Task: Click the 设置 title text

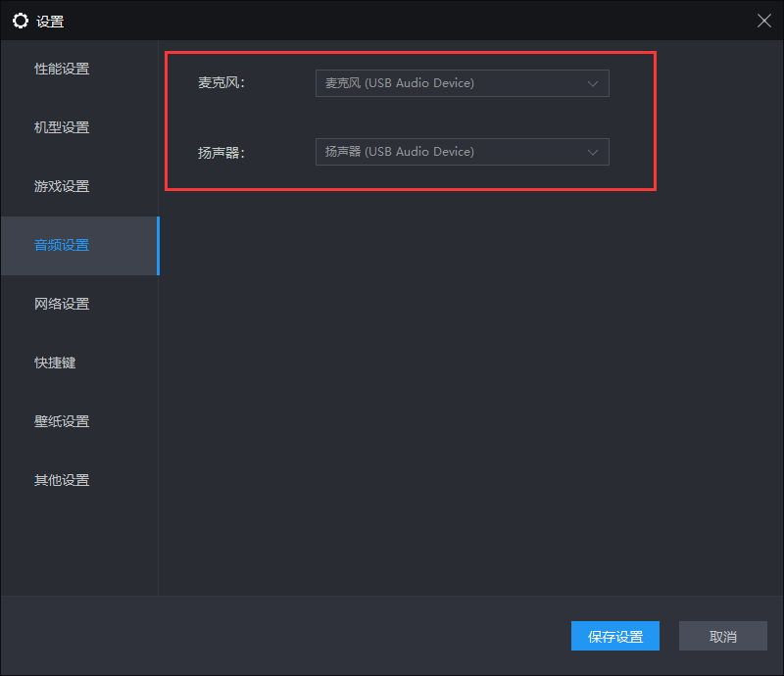Action: pyautogui.click(x=50, y=21)
